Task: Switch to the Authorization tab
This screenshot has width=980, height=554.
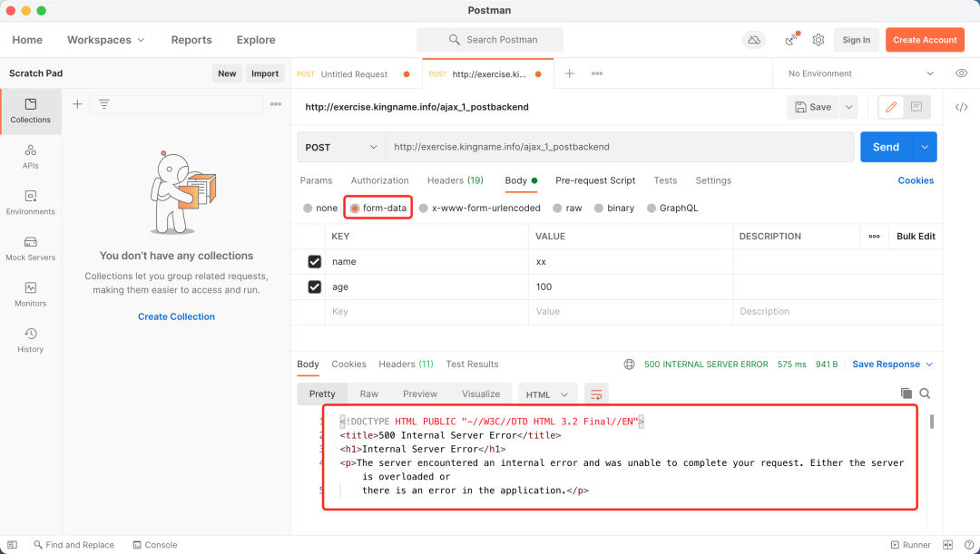Action: pos(379,180)
